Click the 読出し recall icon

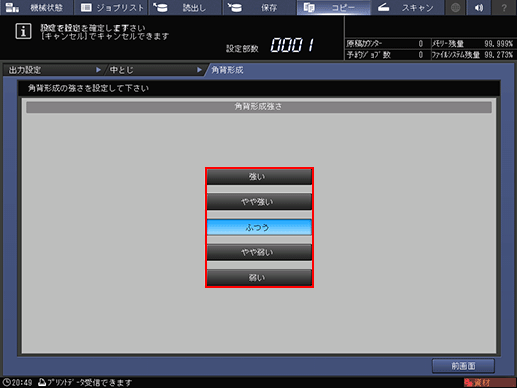(160, 7)
